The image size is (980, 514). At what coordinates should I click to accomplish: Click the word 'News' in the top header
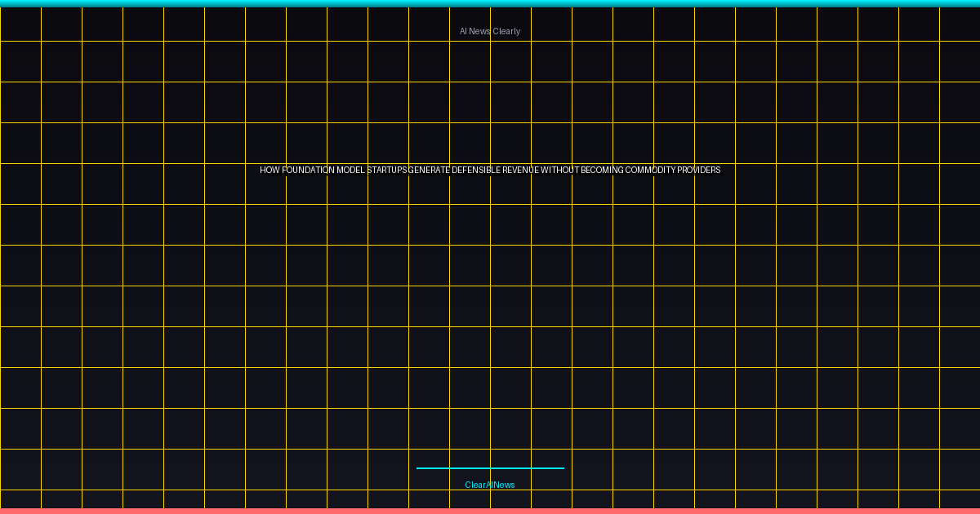[480, 31]
